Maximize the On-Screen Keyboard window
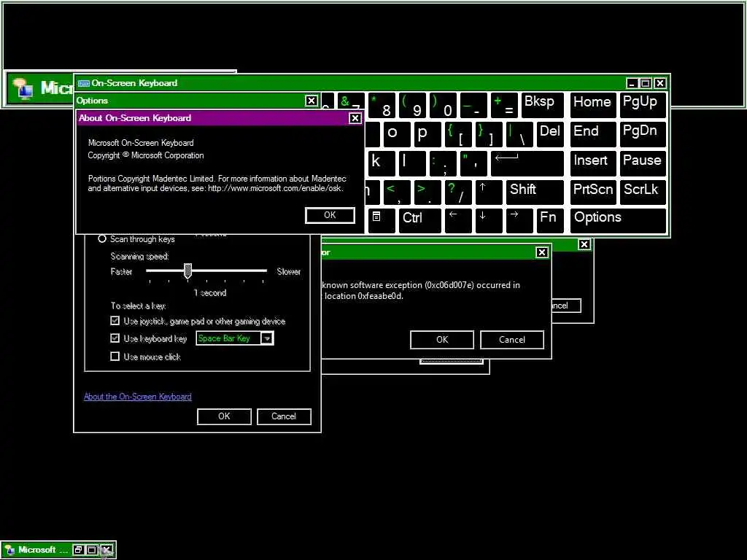The height and width of the screenshot is (560, 747). click(x=646, y=83)
